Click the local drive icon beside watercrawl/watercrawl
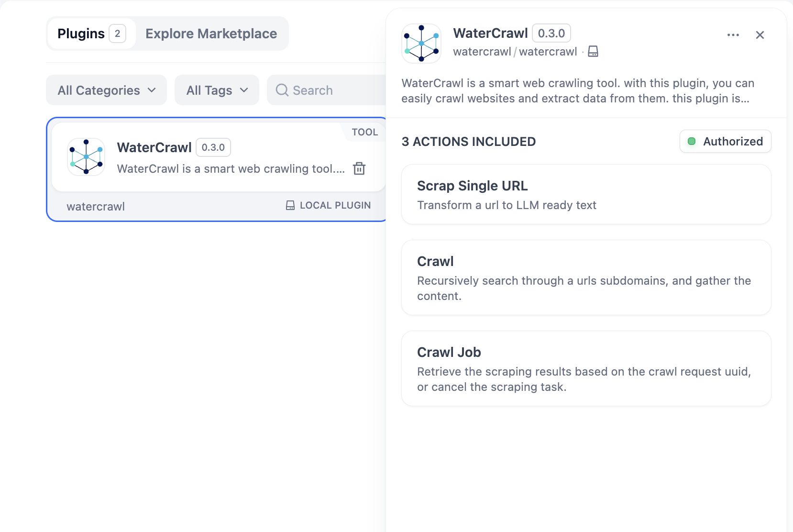This screenshot has width=793, height=532. pos(593,52)
